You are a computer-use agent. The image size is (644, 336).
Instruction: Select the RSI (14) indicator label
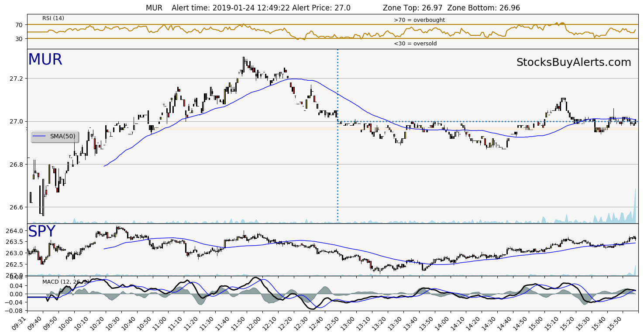[x=53, y=18]
